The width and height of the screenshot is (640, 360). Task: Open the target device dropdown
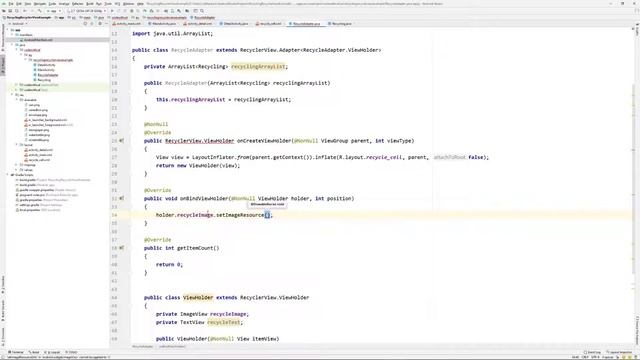pos(86,11)
